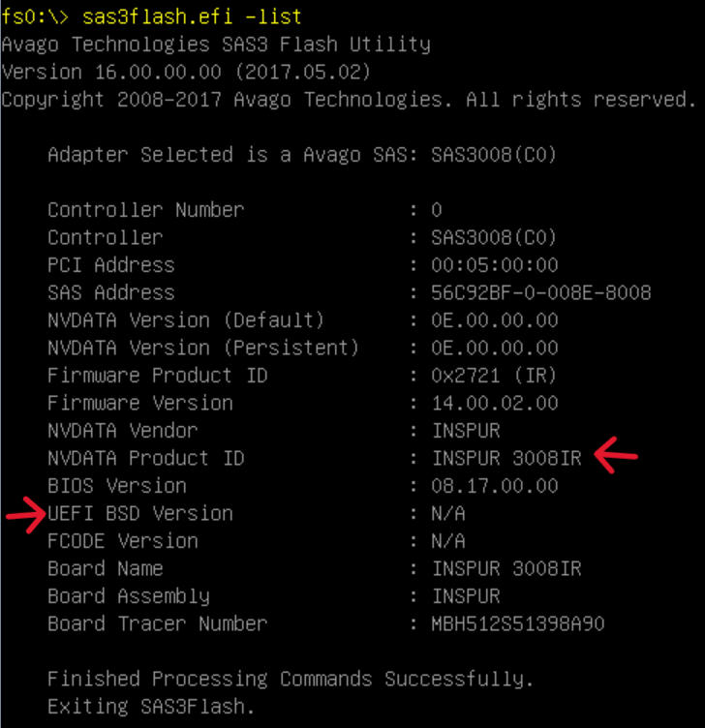Click the SAS Address value
Image resolution: width=705 pixels, height=728 pixels.
click(540, 292)
